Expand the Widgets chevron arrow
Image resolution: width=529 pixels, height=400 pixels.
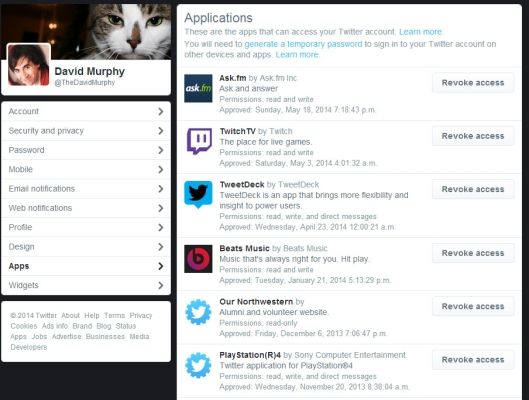tap(161, 285)
